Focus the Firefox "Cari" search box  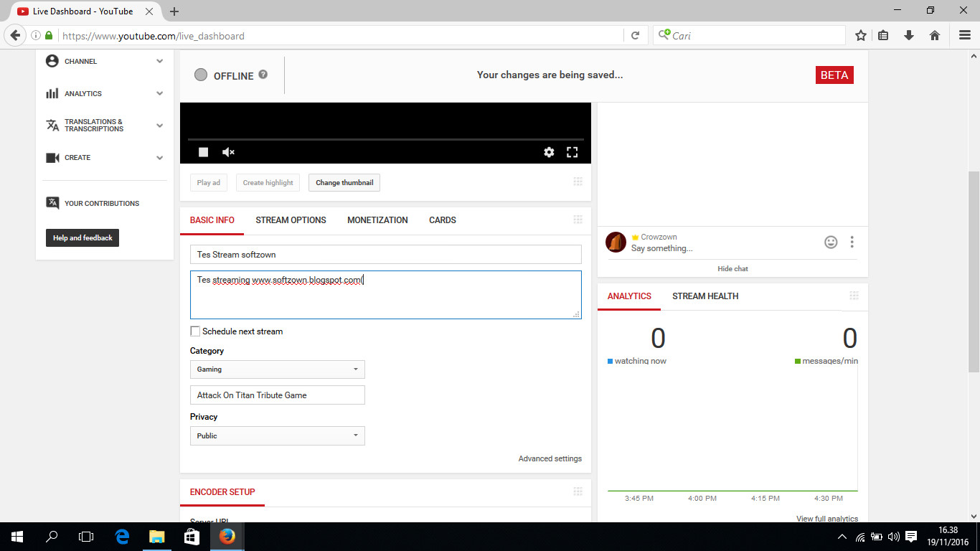[x=749, y=35]
